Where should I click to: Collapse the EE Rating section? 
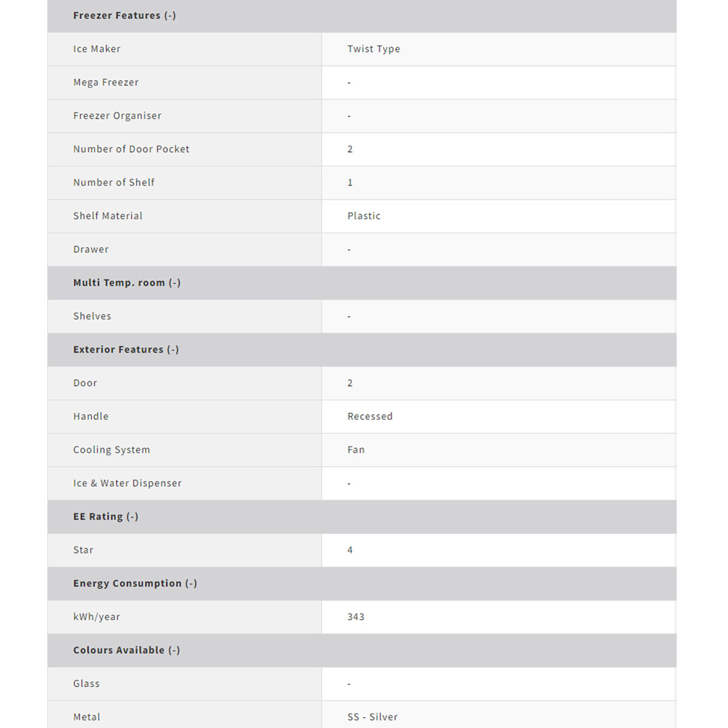pyautogui.click(x=106, y=517)
